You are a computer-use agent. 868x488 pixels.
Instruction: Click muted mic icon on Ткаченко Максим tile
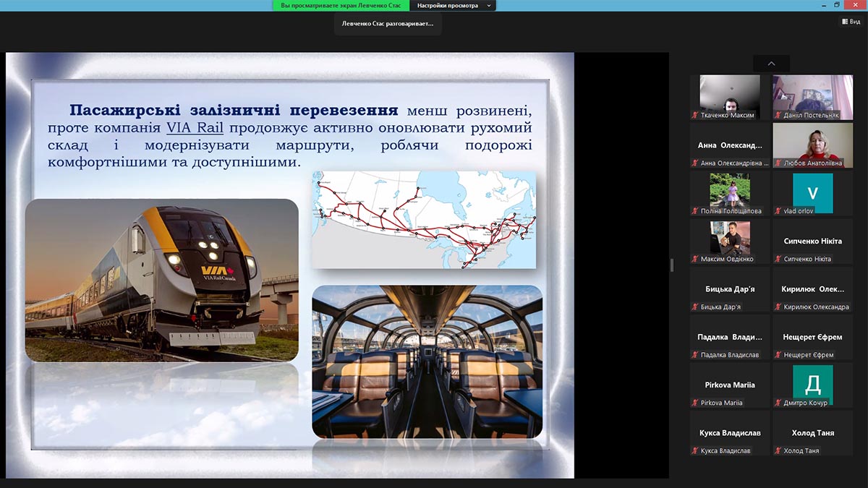[695, 115]
